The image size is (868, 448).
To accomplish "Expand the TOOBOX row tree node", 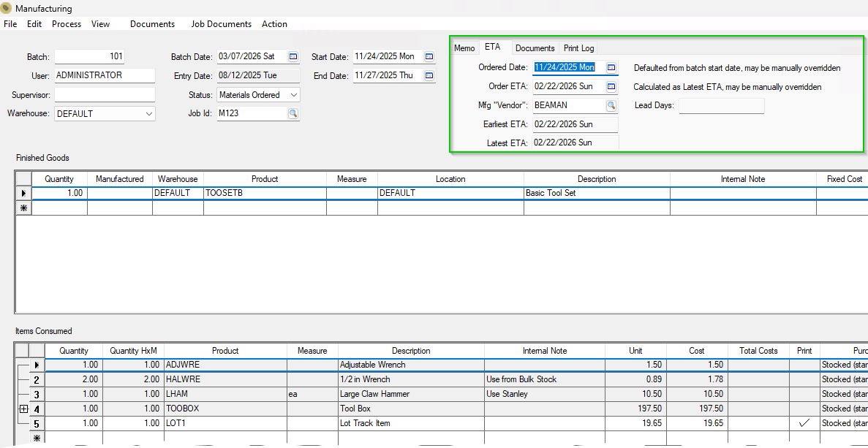I will coord(23,409).
